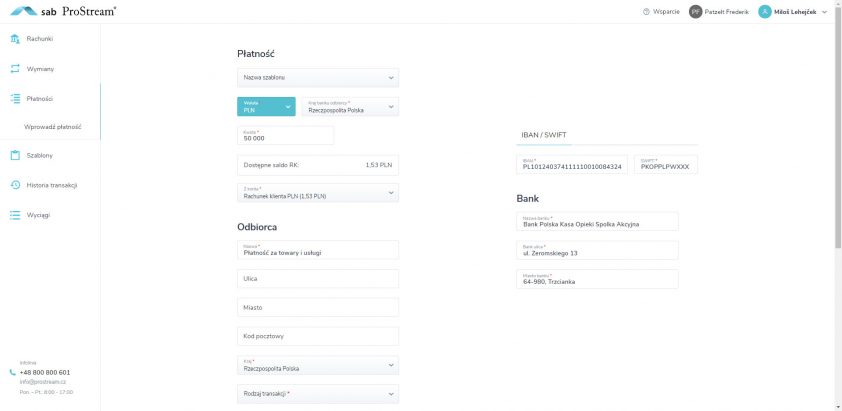Open the Kraj banku odbiorcy dropdown

(349, 107)
